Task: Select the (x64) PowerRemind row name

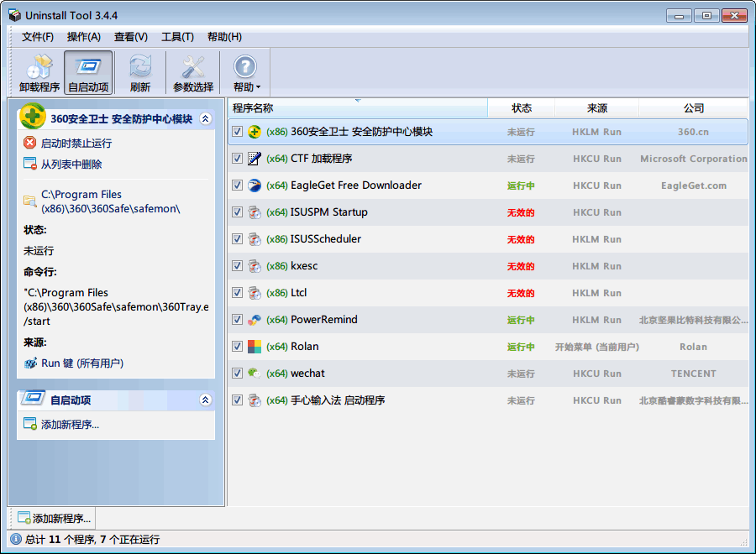Action: click(x=312, y=320)
